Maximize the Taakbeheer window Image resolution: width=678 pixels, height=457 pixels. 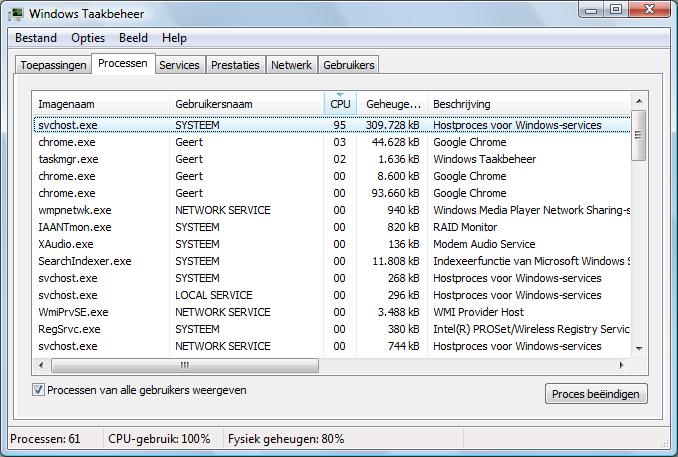point(616,10)
